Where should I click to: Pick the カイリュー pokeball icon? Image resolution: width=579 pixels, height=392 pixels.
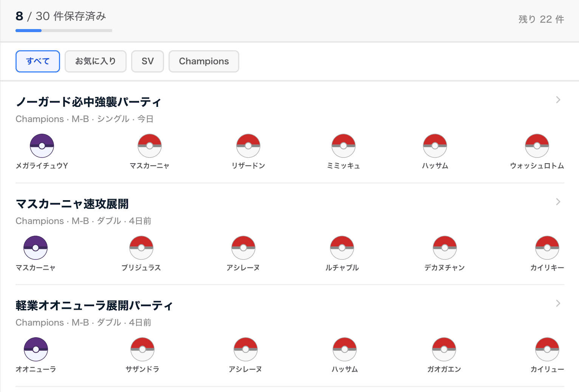(x=547, y=349)
